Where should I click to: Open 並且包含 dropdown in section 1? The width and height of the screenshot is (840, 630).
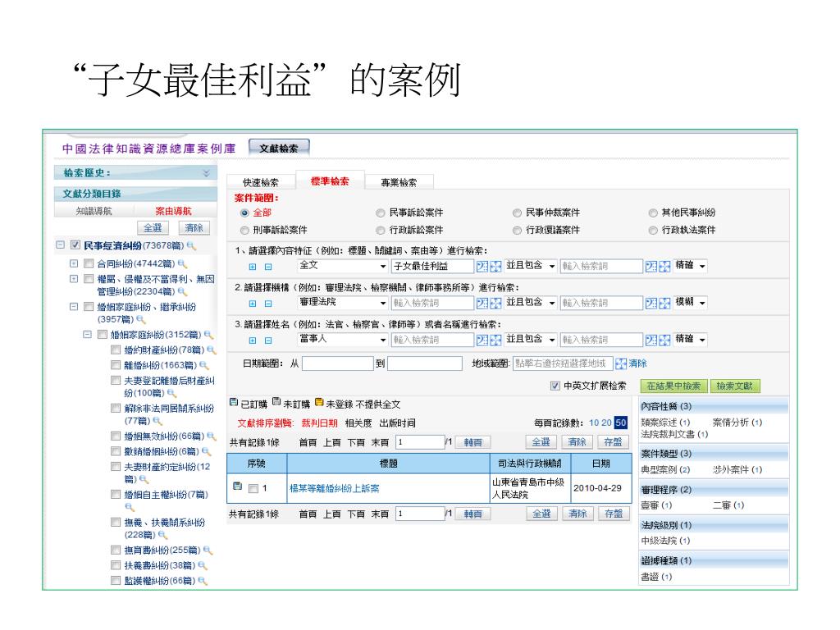(x=531, y=266)
